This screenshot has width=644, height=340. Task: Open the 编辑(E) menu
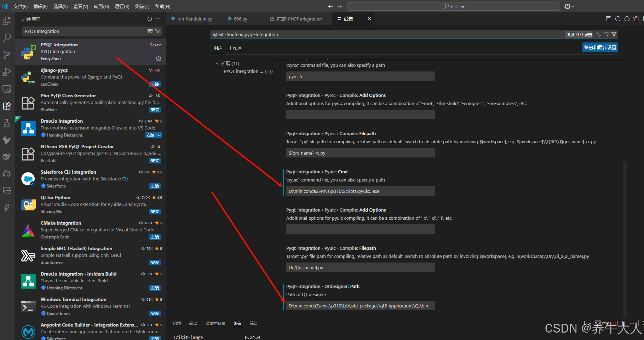40,6
